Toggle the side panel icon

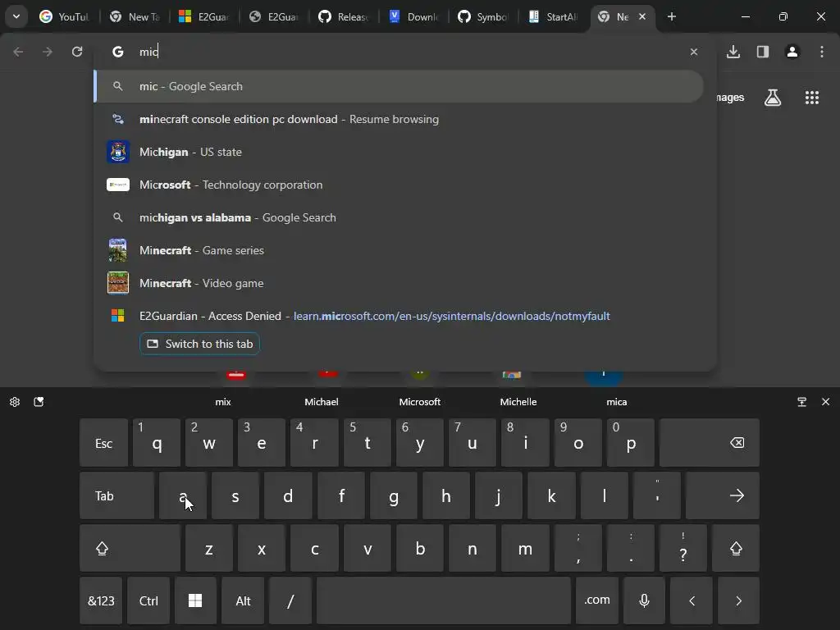coord(763,52)
